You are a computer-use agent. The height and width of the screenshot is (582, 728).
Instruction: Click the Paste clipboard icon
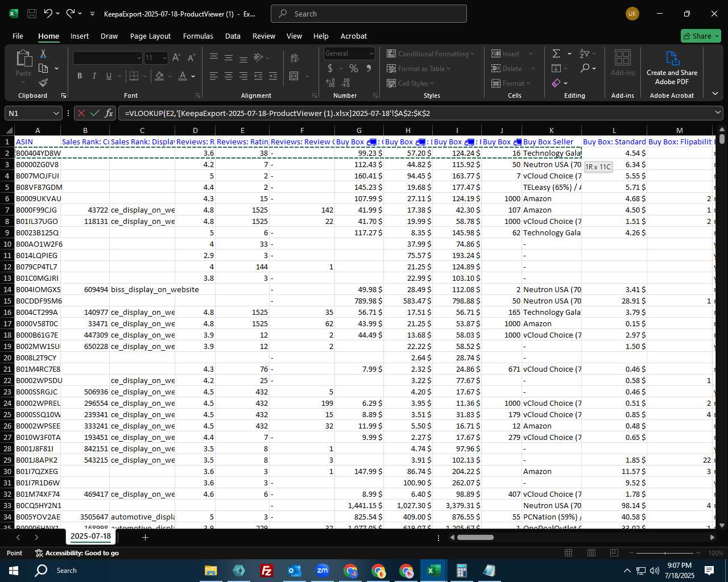click(23, 59)
